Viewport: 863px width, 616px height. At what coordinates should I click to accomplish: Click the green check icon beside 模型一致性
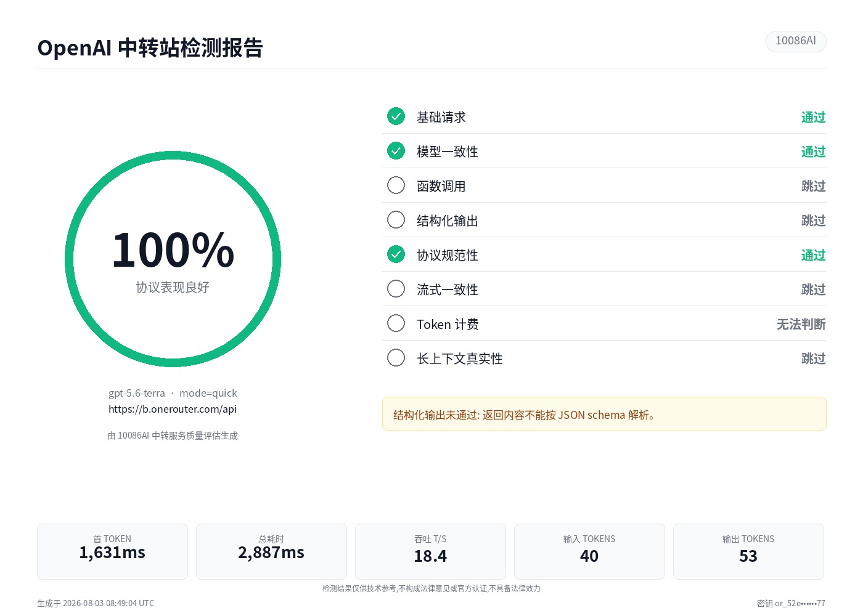coord(396,151)
